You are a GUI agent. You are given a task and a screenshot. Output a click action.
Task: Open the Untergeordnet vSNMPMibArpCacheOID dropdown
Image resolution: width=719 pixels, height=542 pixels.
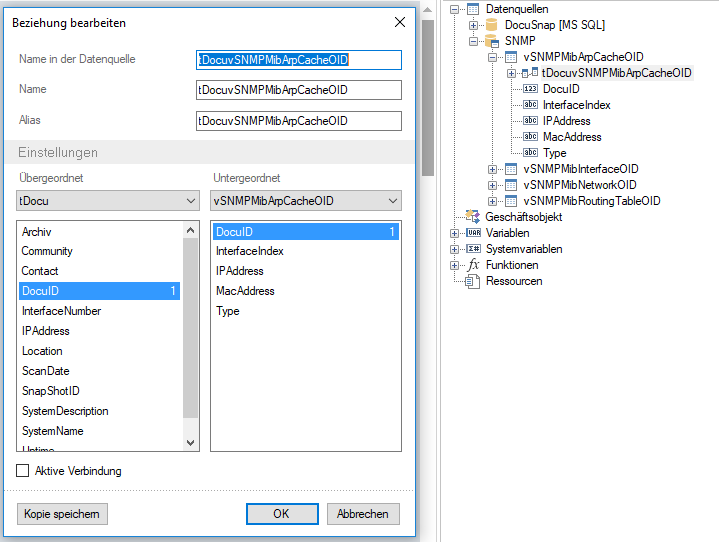pyautogui.click(x=306, y=201)
